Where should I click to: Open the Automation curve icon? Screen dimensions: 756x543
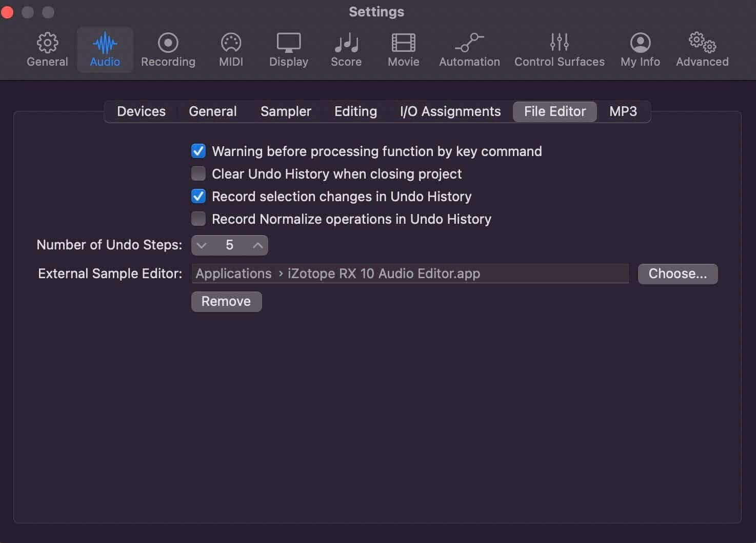coord(469,43)
